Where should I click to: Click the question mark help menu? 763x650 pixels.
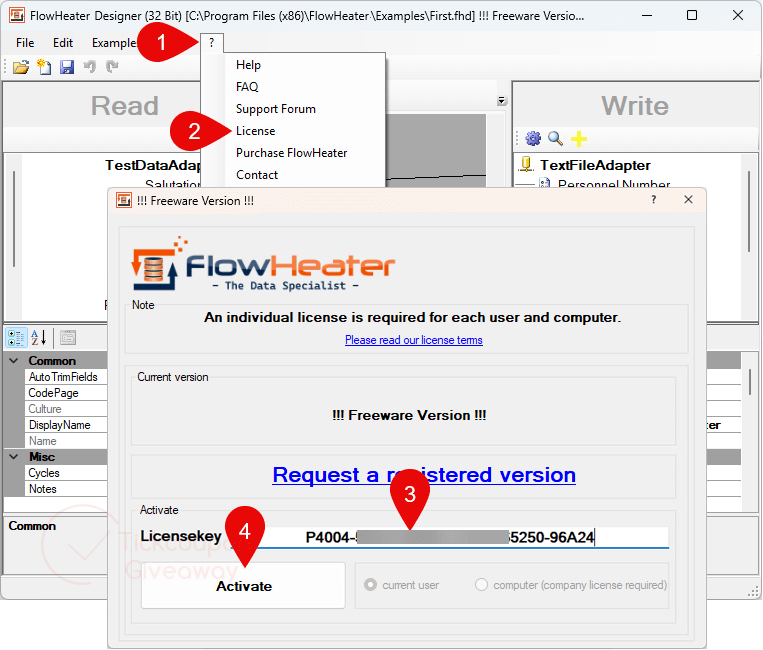point(212,43)
